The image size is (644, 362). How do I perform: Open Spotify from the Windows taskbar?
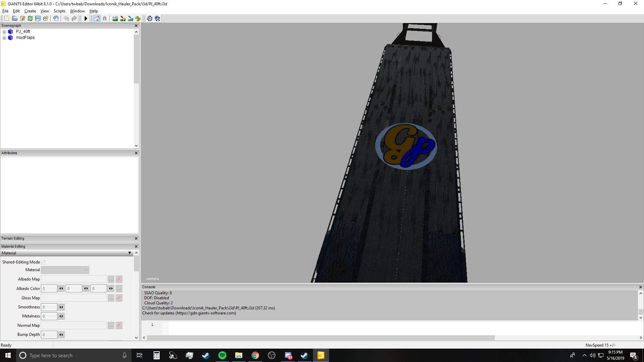click(222, 355)
